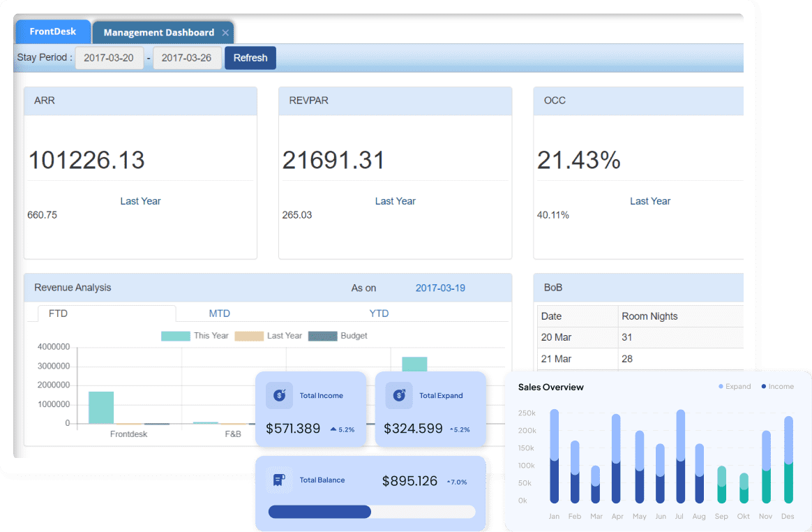Viewport: 812px width, 532px height.
Task: Click Last Year link in OCC card
Action: point(650,201)
